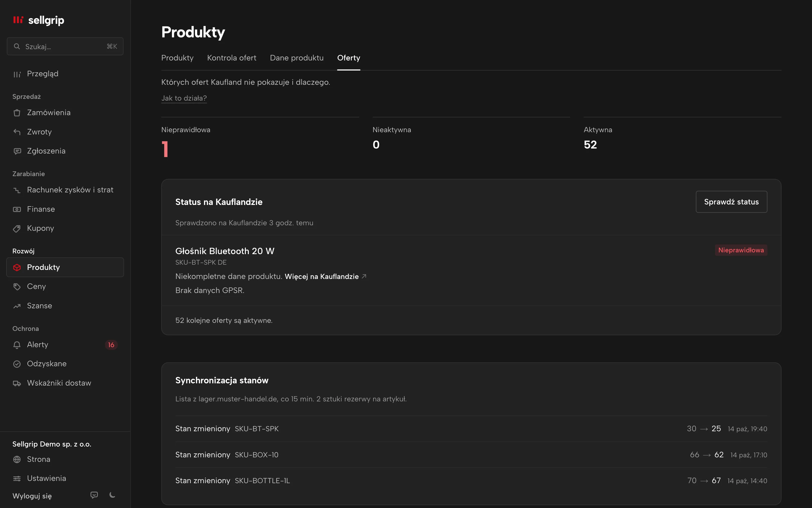Click the Głośnik Bluetooth 20 W title
The image size is (812, 508).
coord(225,251)
